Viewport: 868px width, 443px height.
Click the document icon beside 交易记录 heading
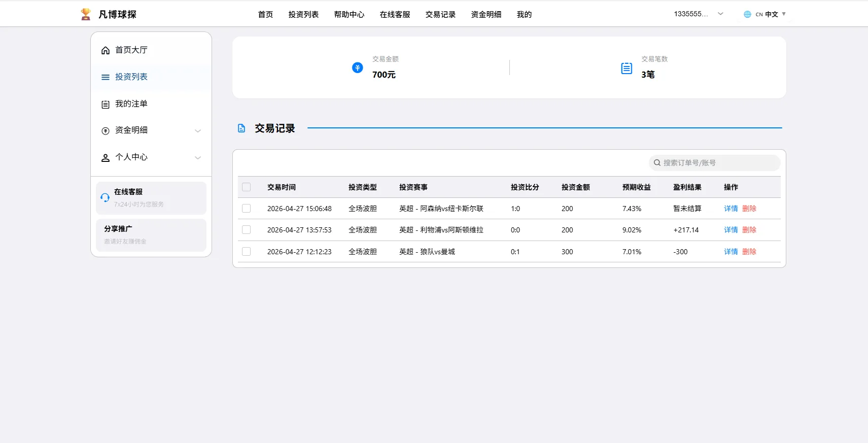[x=241, y=128]
